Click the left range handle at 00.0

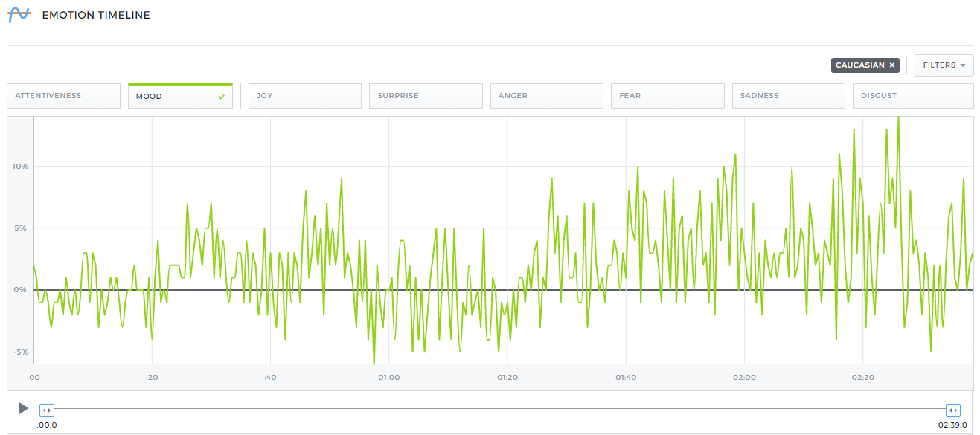[46, 410]
